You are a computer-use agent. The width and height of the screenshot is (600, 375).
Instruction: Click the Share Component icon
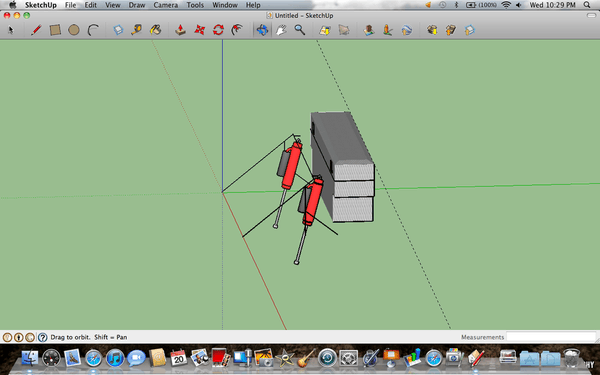(470, 30)
